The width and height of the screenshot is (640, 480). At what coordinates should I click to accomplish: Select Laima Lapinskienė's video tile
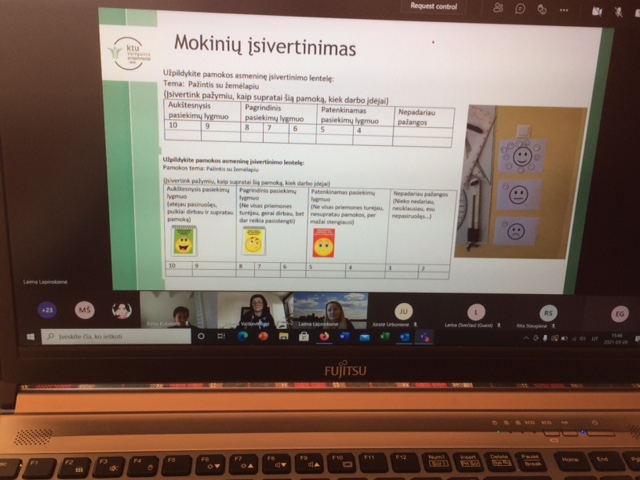pos(329,310)
